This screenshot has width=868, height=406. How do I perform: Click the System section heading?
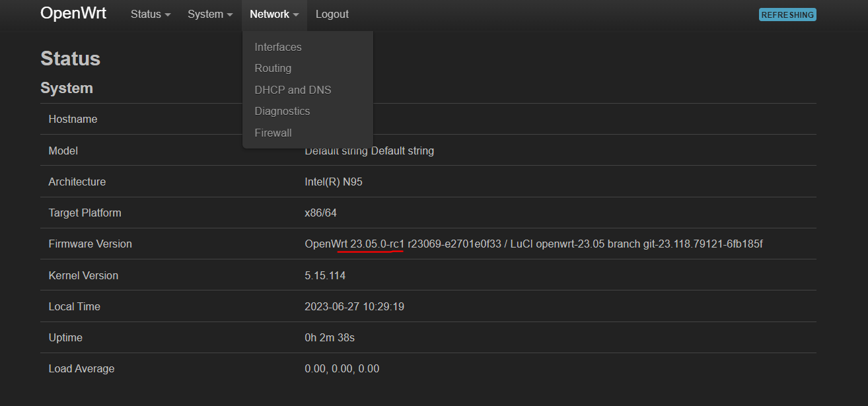tap(67, 88)
